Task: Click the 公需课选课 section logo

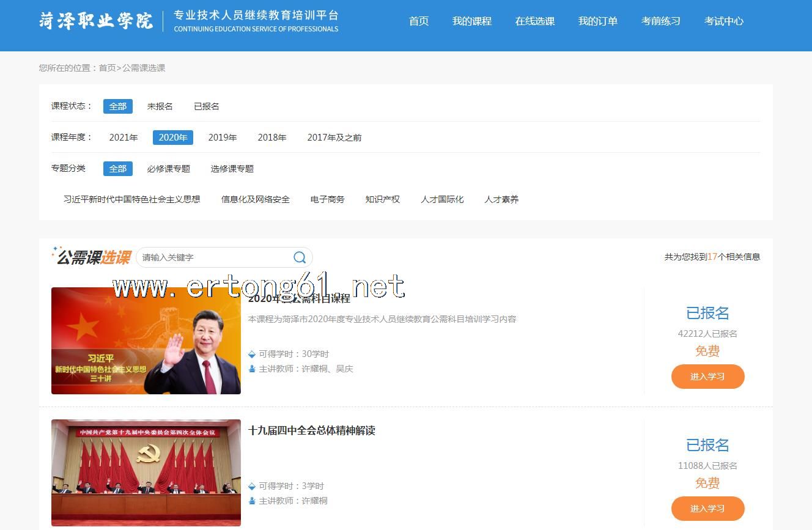Action: click(x=92, y=257)
